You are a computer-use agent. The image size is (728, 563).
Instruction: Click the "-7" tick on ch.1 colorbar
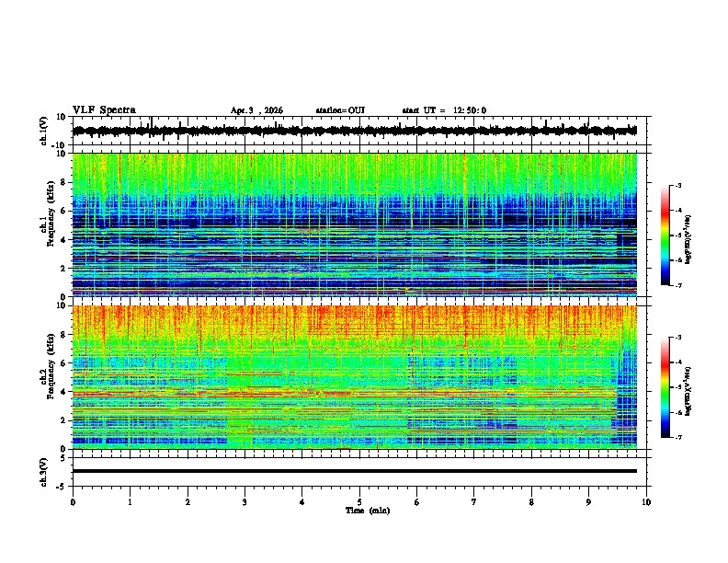[x=678, y=285]
